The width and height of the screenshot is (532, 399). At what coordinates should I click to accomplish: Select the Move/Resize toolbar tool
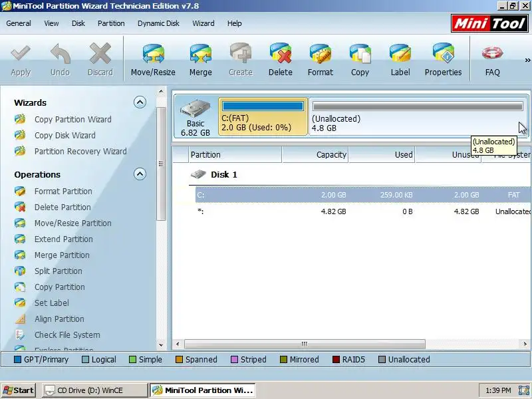tap(153, 60)
